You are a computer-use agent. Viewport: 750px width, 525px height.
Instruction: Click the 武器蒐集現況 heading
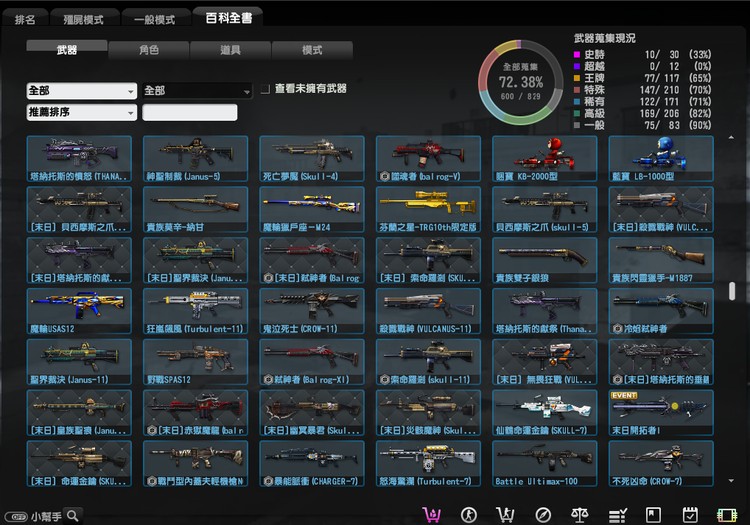(x=605, y=38)
